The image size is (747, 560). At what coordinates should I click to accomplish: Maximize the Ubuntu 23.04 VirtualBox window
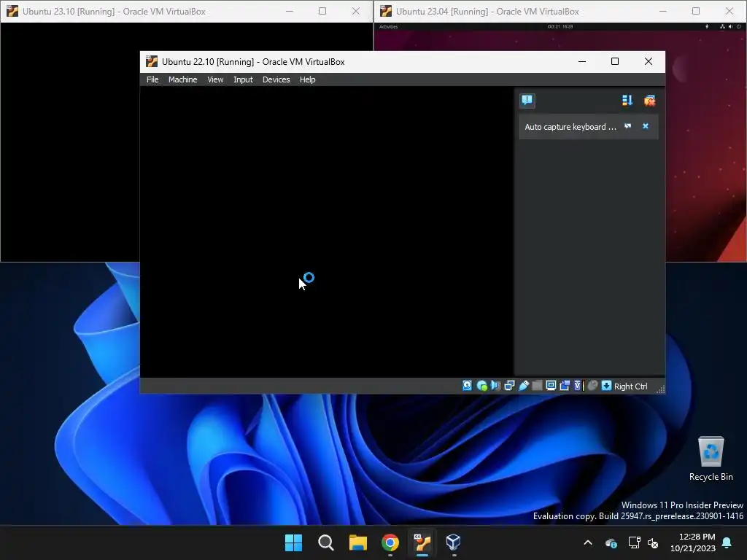695,11
